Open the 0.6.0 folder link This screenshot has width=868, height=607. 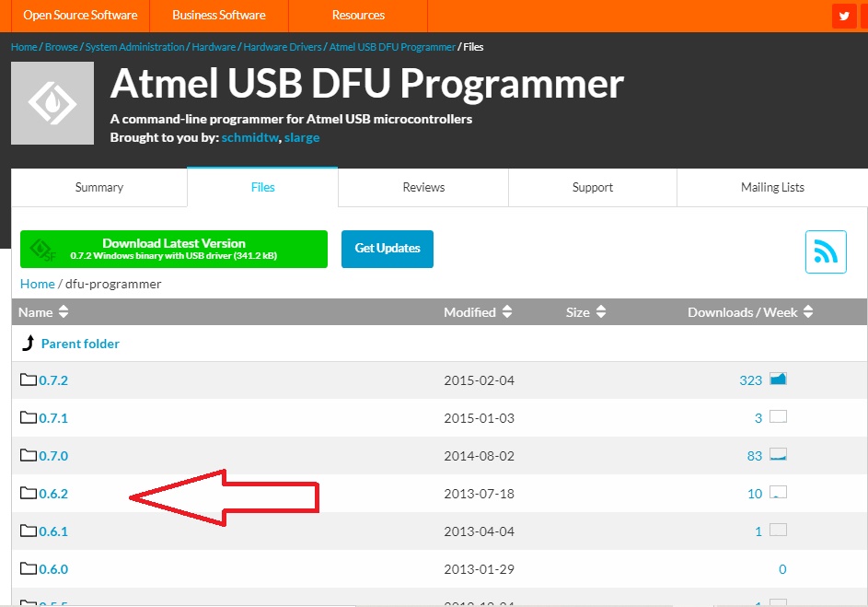[53, 569]
